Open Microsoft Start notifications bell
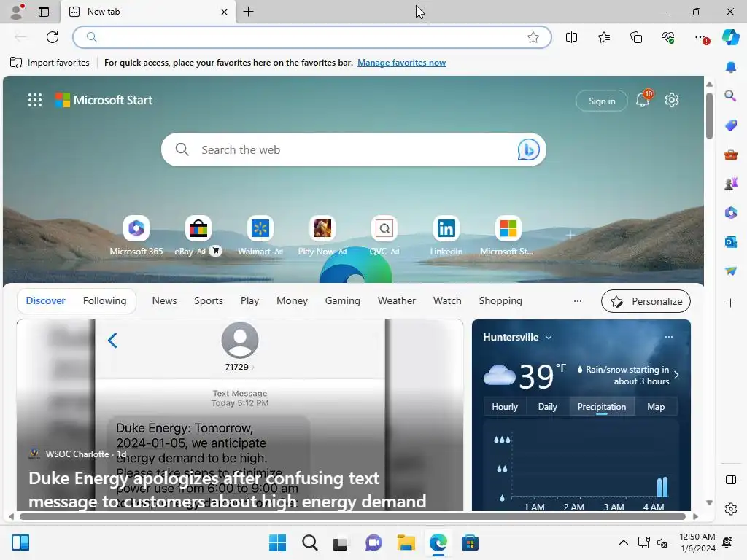747x560 pixels. pyautogui.click(x=643, y=99)
